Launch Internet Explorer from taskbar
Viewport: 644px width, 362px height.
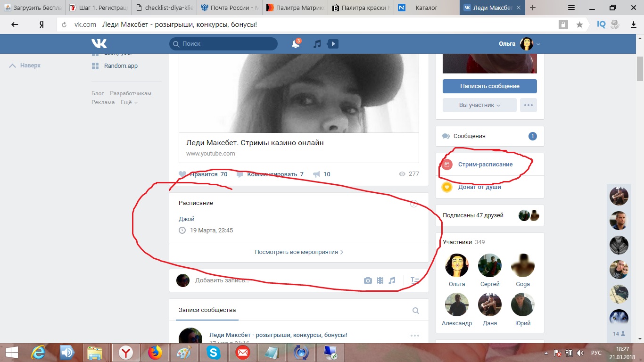pos(38,352)
